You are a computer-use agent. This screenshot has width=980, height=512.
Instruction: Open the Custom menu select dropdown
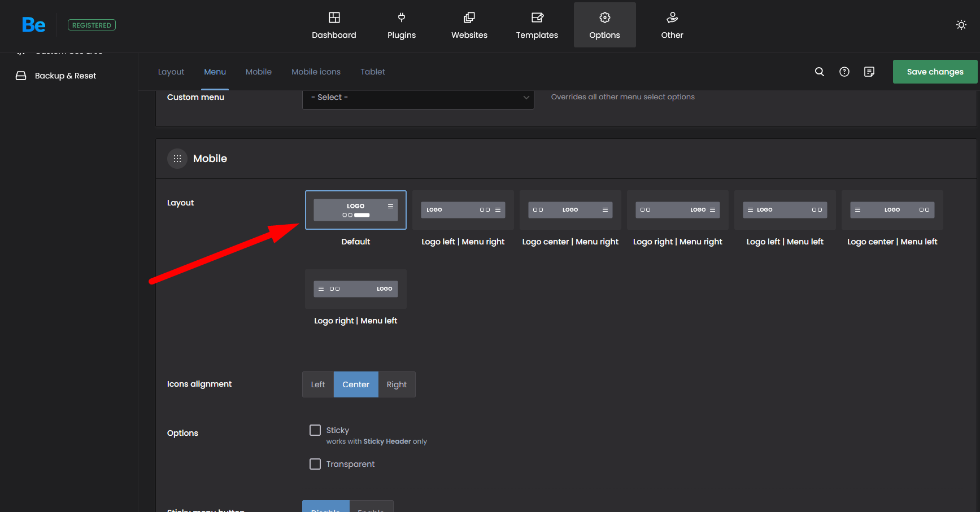[x=418, y=98]
